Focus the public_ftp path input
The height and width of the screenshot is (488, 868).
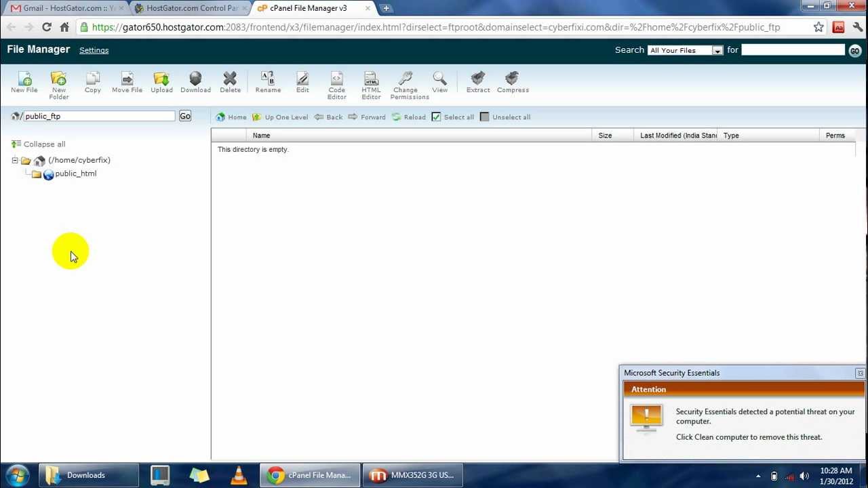click(x=99, y=117)
